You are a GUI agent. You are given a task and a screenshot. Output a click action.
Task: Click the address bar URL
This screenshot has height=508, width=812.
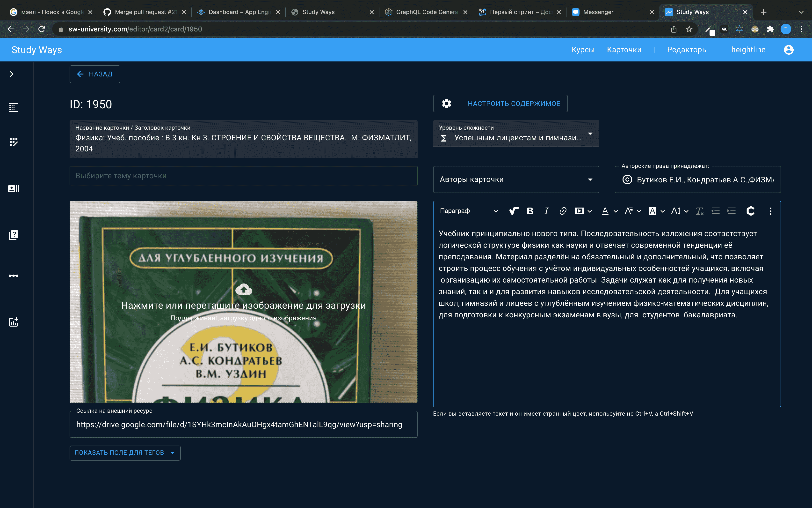(135, 29)
